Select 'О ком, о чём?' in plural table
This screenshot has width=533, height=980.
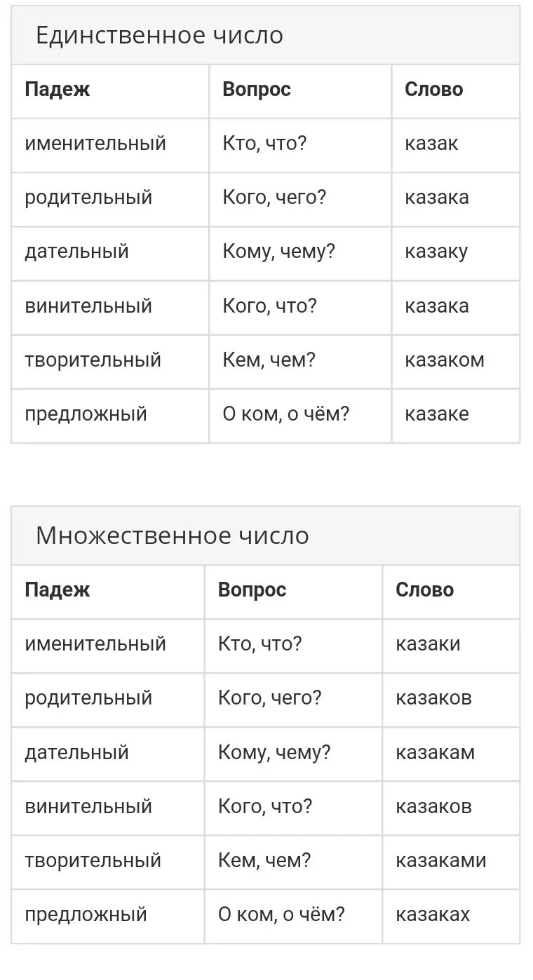pos(281,915)
